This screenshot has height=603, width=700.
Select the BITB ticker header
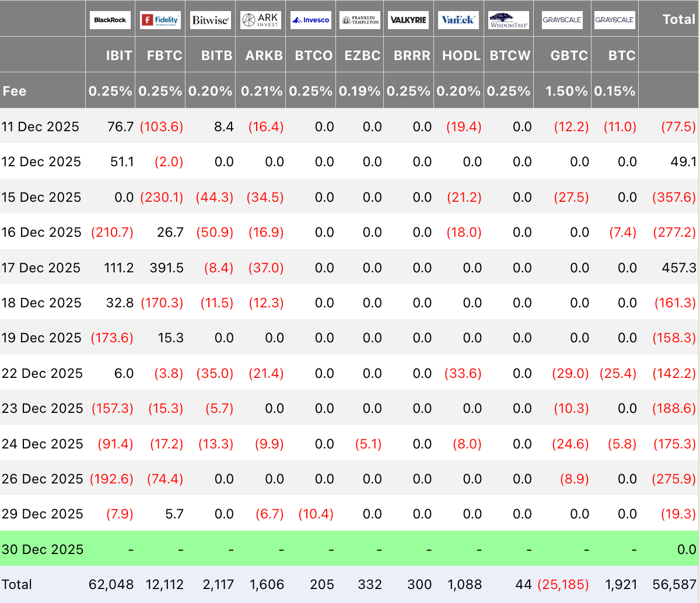pos(217,55)
